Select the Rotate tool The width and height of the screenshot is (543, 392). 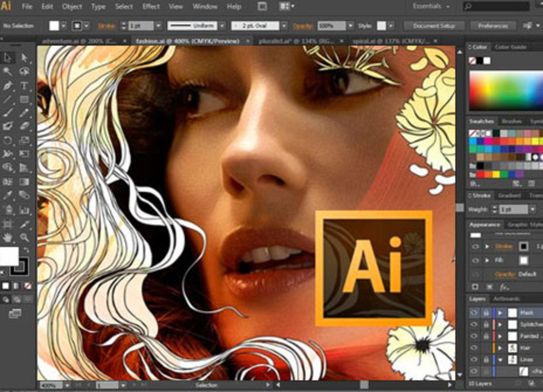[8, 141]
